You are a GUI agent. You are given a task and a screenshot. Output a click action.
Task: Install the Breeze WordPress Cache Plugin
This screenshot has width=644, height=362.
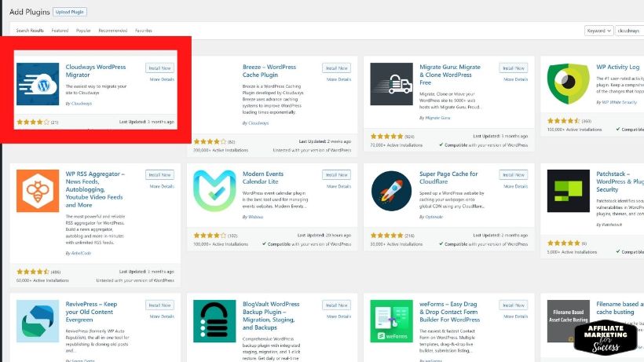click(x=336, y=68)
